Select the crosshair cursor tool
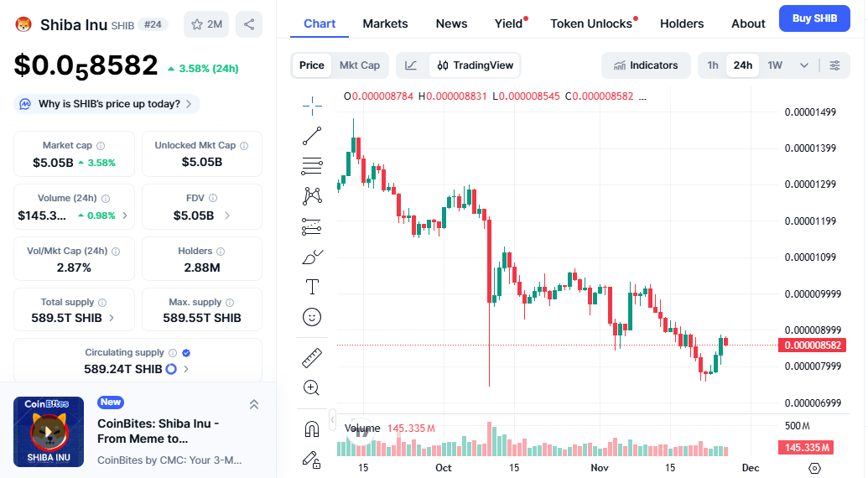Viewport: 868px width, 478px height. (x=312, y=105)
